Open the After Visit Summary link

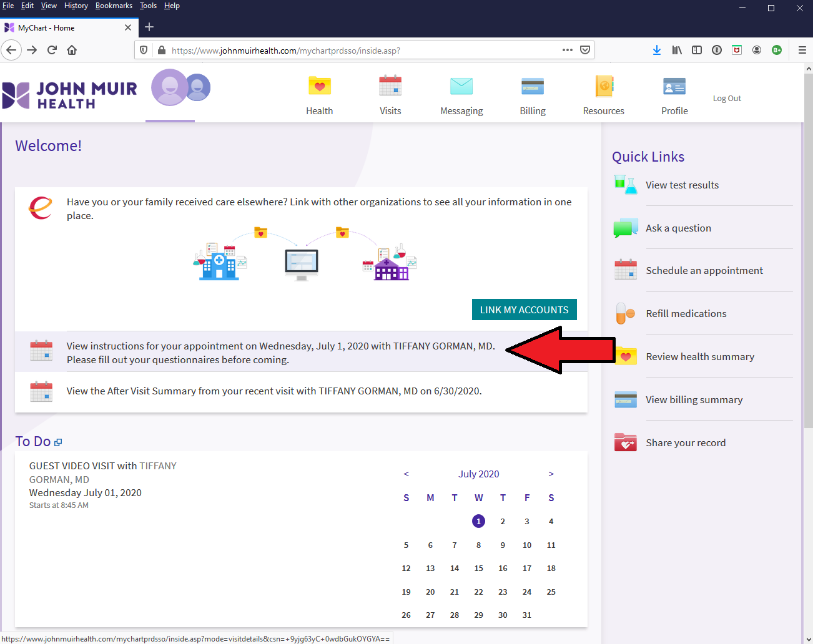click(274, 391)
